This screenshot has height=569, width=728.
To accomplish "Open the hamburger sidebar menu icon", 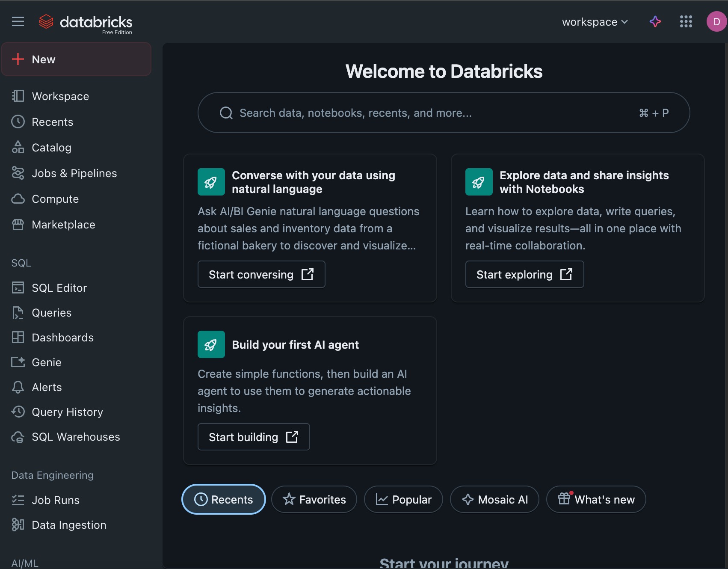I will tap(18, 21).
